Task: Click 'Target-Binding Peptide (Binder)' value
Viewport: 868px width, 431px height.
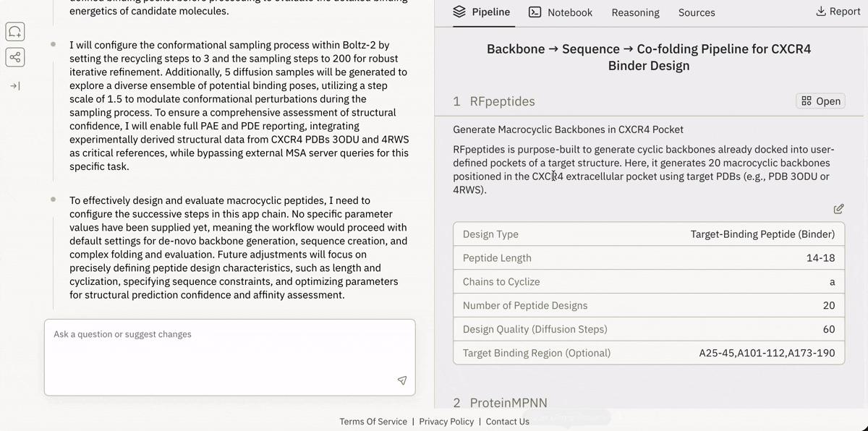Action: pyautogui.click(x=762, y=234)
